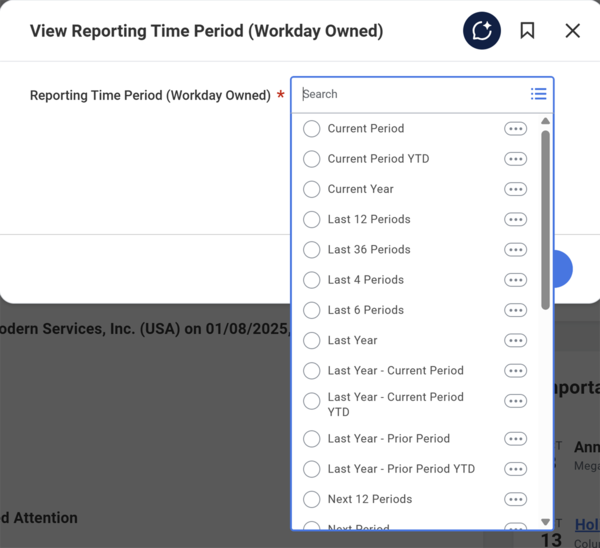Choose the Current Year radio option

pos(311,189)
